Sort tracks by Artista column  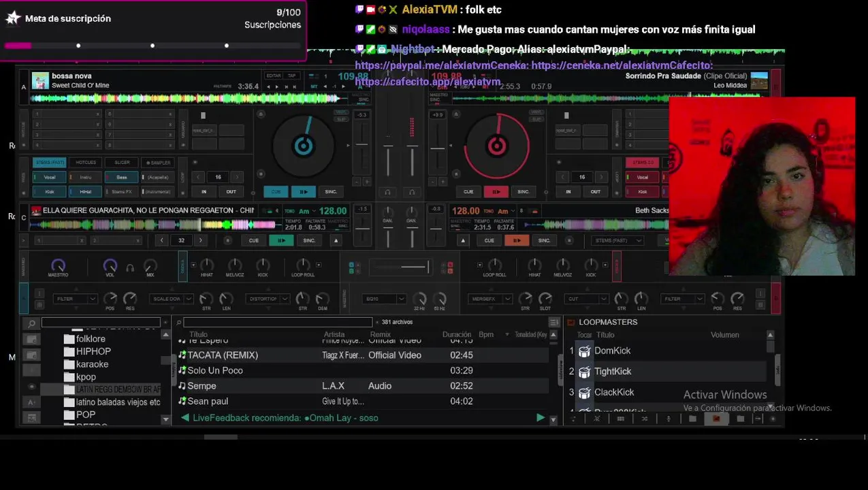[334, 335]
